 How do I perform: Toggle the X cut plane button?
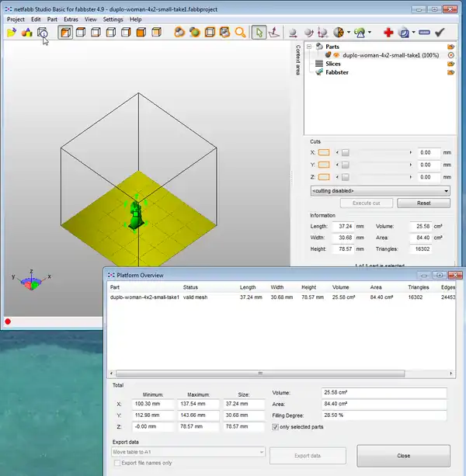click(x=324, y=153)
